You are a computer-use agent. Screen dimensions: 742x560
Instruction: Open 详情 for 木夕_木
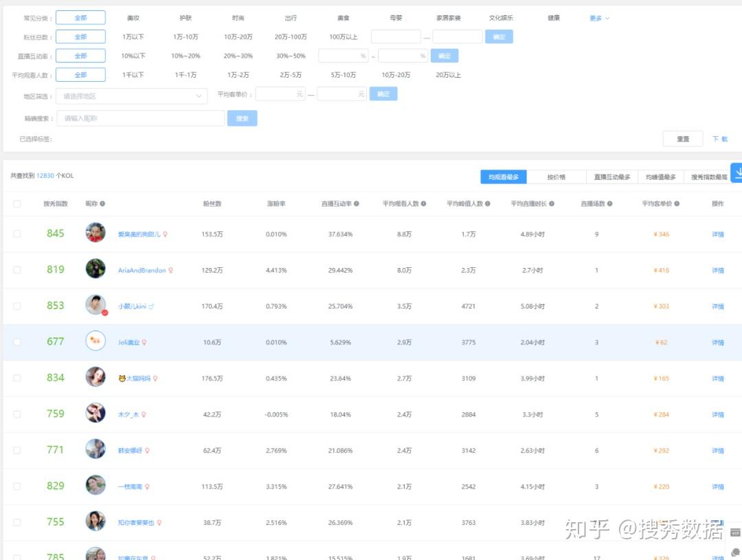718,414
